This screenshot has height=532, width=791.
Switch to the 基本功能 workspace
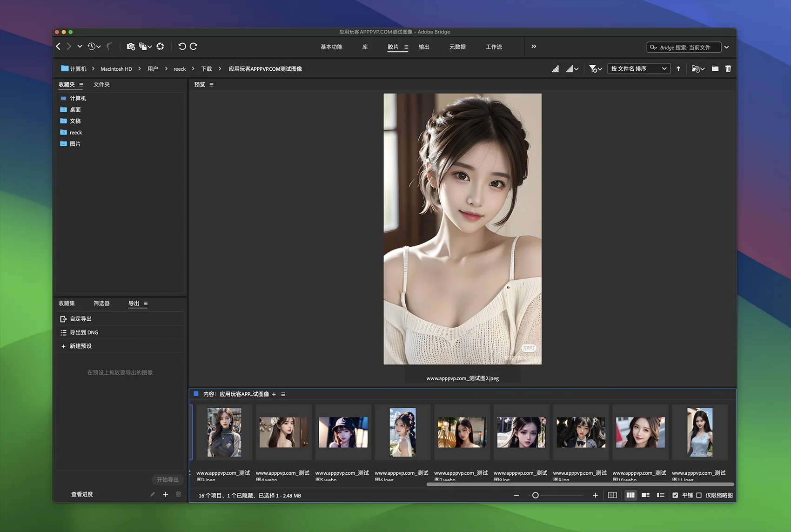331,47
